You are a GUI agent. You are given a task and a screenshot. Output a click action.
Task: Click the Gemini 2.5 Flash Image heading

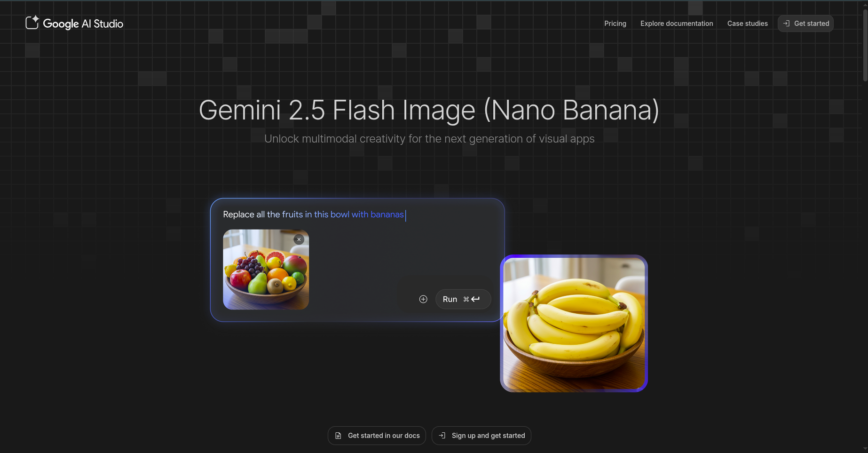tap(429, 110)
